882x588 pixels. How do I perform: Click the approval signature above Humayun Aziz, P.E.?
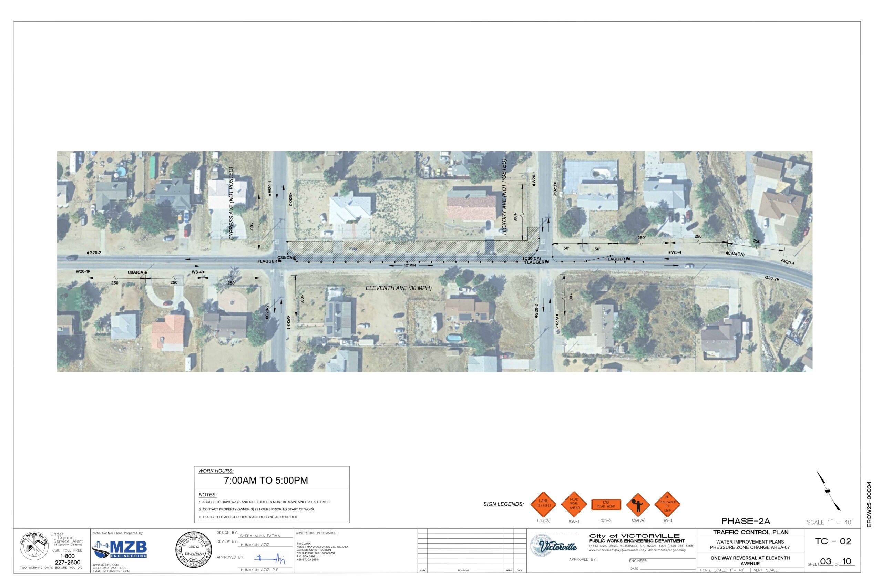coord(270,559)
